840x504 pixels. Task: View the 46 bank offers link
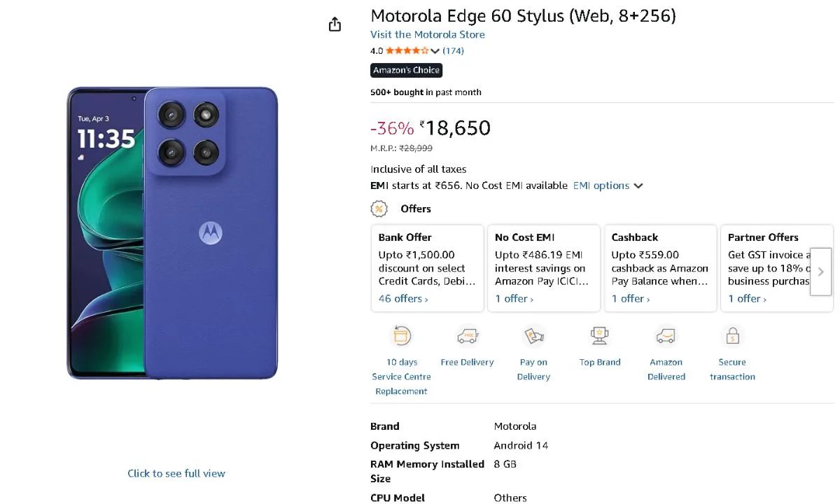click(x=402, y=299)
